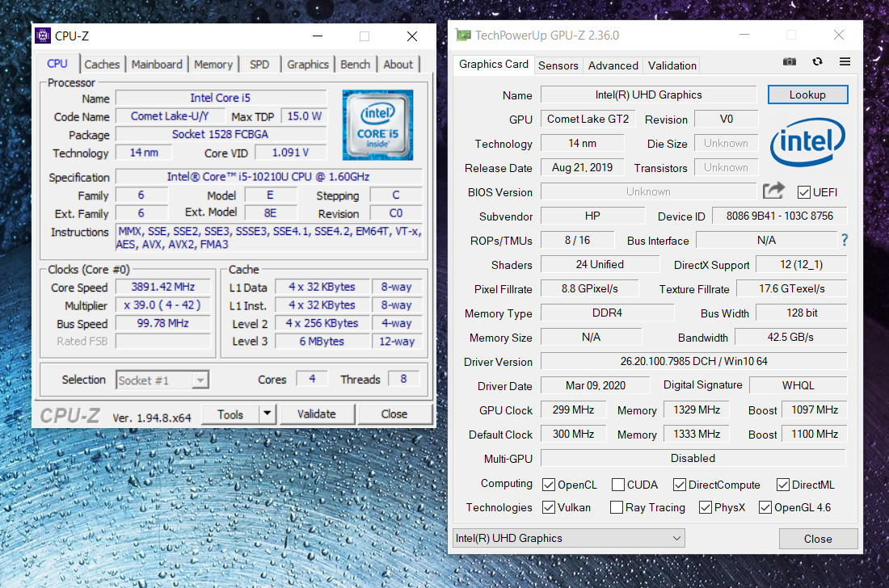Viewport: 889px width, 588px height.
Task: Toggle the CUDA checkbox
Action: coord(618,485)
